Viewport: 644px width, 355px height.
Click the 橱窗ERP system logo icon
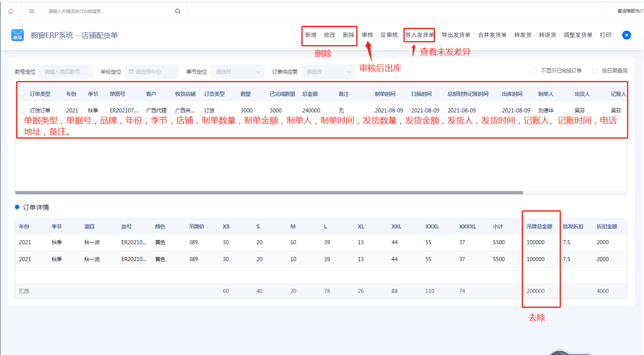17,35
